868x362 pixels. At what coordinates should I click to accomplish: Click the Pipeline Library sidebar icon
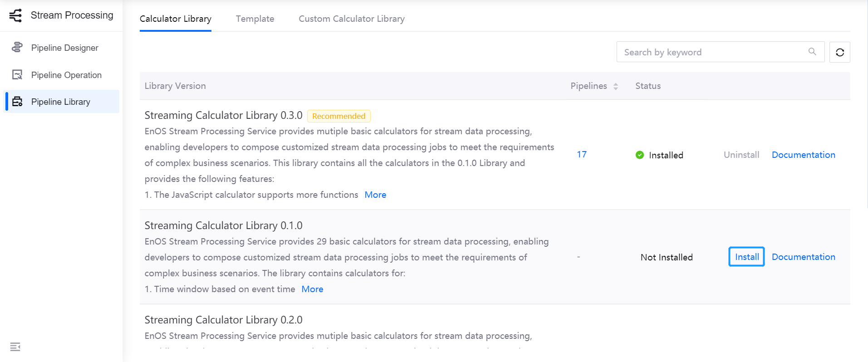click(17, 101)
